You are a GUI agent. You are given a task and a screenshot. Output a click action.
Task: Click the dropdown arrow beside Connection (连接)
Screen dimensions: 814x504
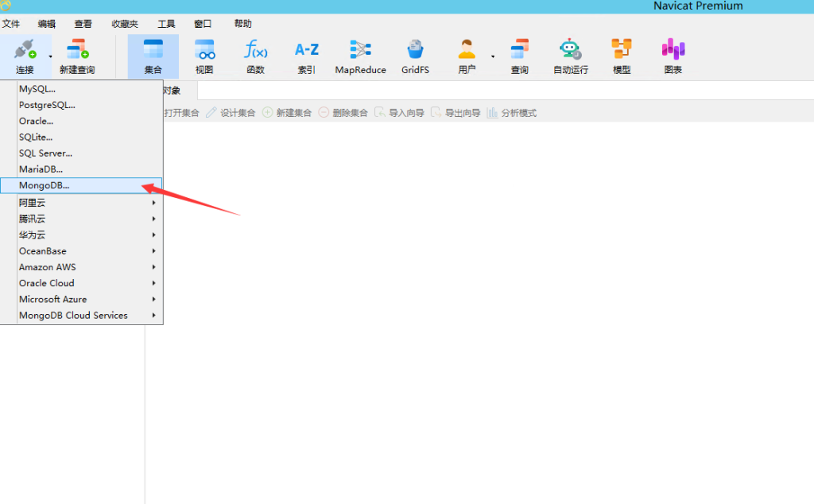[51, 56]
